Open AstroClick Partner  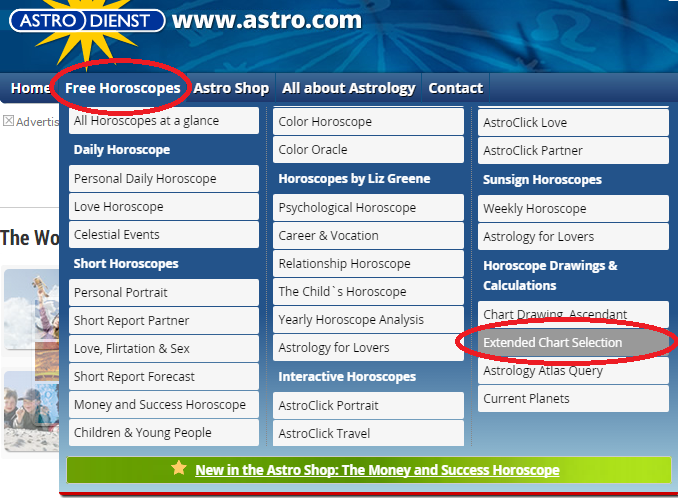pos(573,150)
